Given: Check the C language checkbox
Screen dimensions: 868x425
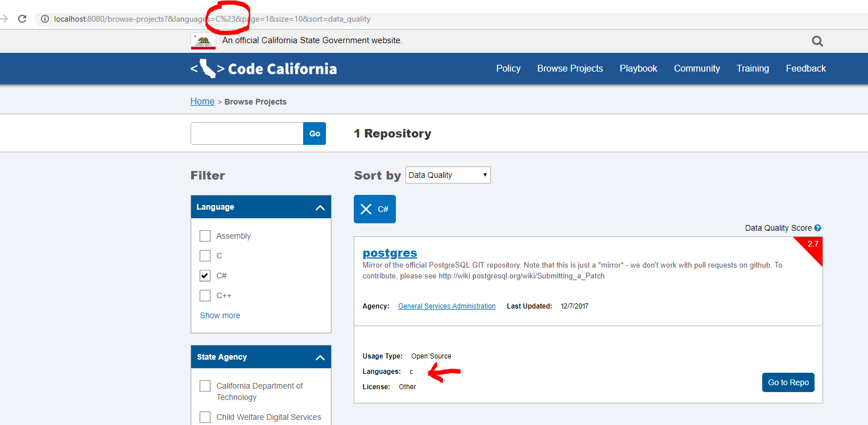Looking at the screenshot, I should [x=205, y=256].
